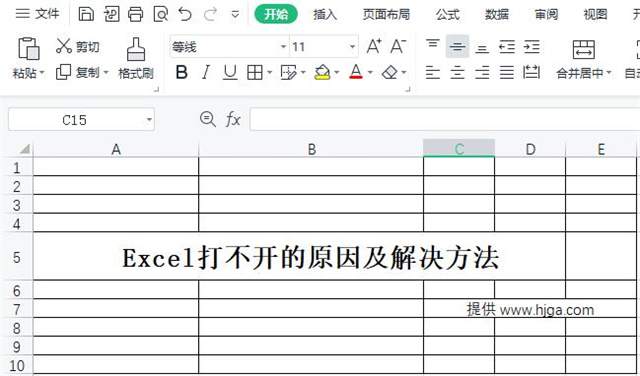Expand the quick access toolbar dropdown
This screenshot has height=376, width=640.
point(235,15)
